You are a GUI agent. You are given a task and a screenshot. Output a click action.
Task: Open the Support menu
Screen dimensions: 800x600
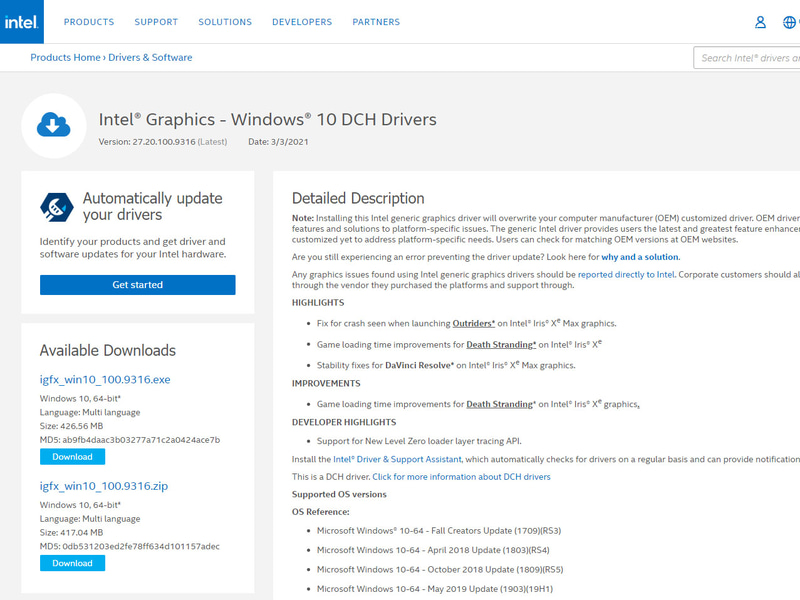click(x=156, y=22)
